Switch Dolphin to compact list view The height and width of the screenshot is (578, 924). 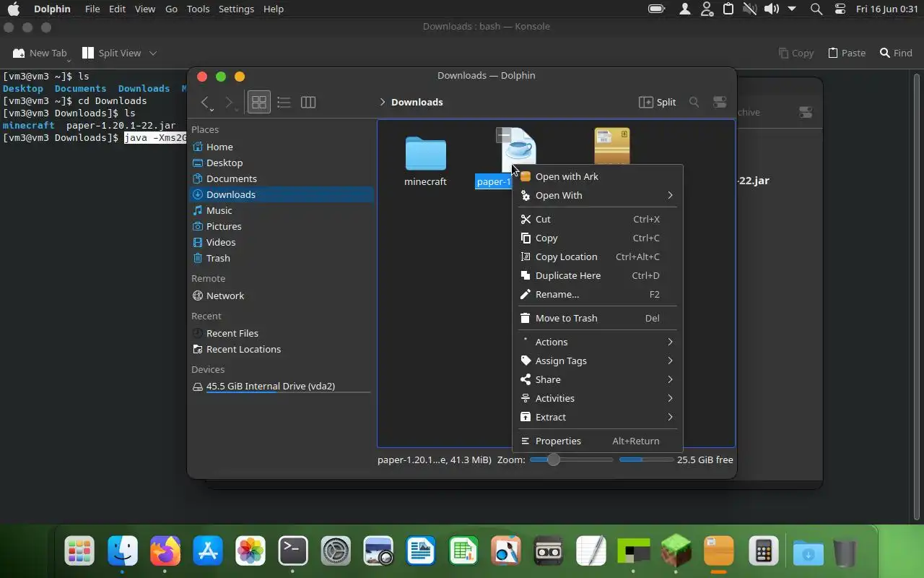(x=284, y=102)
